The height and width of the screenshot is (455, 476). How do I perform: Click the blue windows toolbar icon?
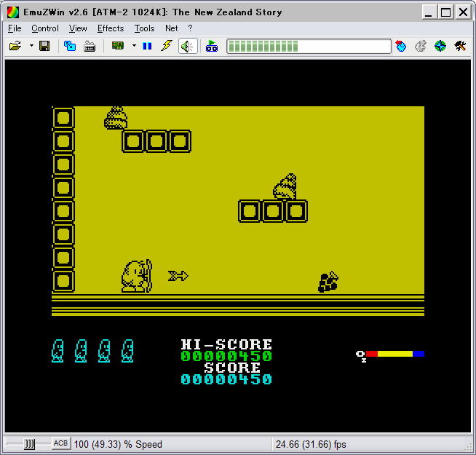[x=70, y=46]
